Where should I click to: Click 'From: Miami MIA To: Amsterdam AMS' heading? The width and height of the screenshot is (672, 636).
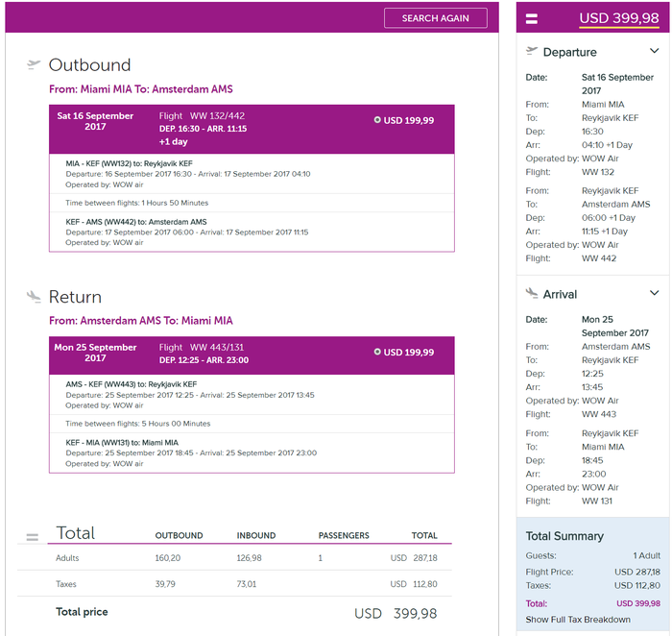coord(140,89)
